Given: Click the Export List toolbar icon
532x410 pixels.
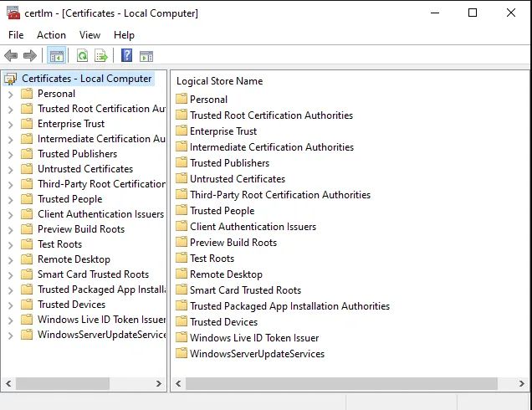Looking at the screenshot, I should pos(101,56).
